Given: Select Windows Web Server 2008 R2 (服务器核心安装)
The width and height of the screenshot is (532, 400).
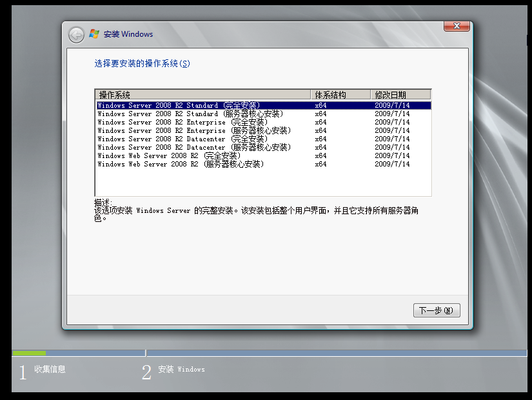Looking at the screenshot, I should [180, 164].
